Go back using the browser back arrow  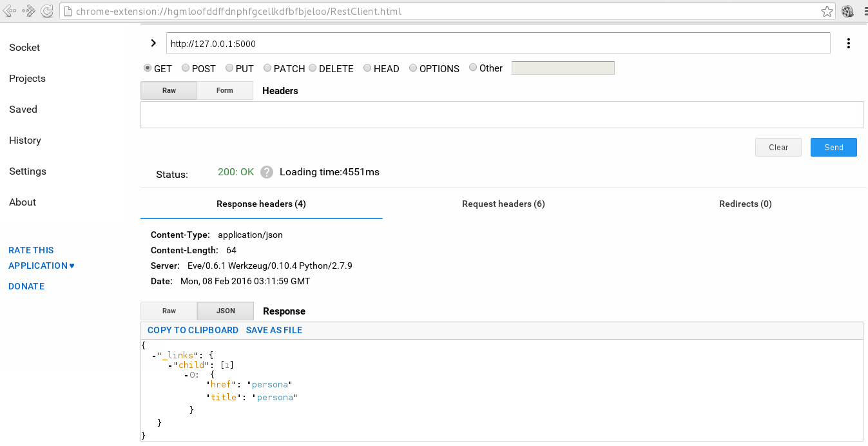click(10, 11)
